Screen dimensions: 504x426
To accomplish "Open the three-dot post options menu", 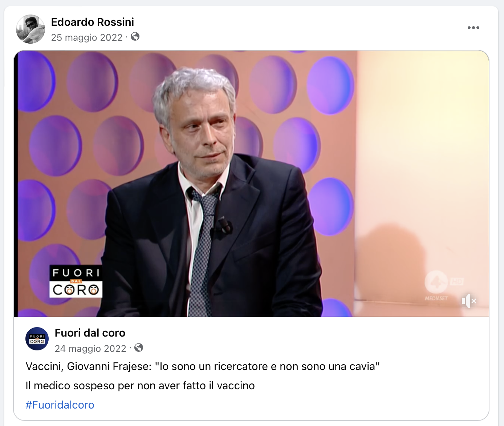I will (473, 28).
